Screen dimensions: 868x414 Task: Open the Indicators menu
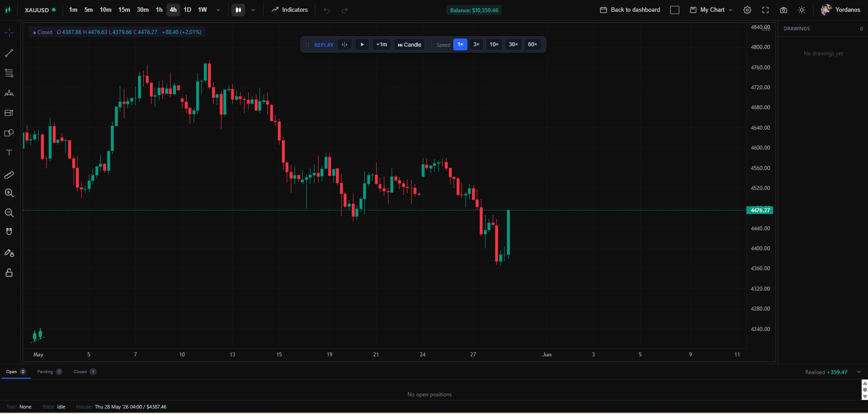pyautogui.click(x=289, y=10)
